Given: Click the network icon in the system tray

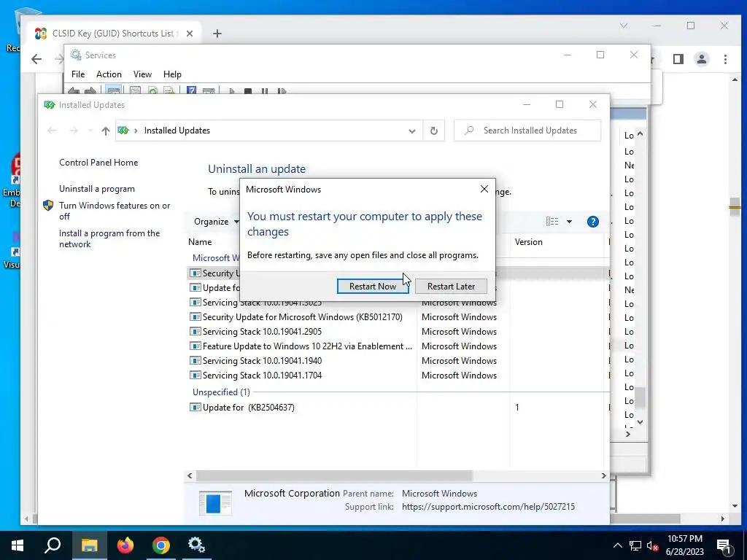Looking at the screenshot, I should click(x=635, y=545).
